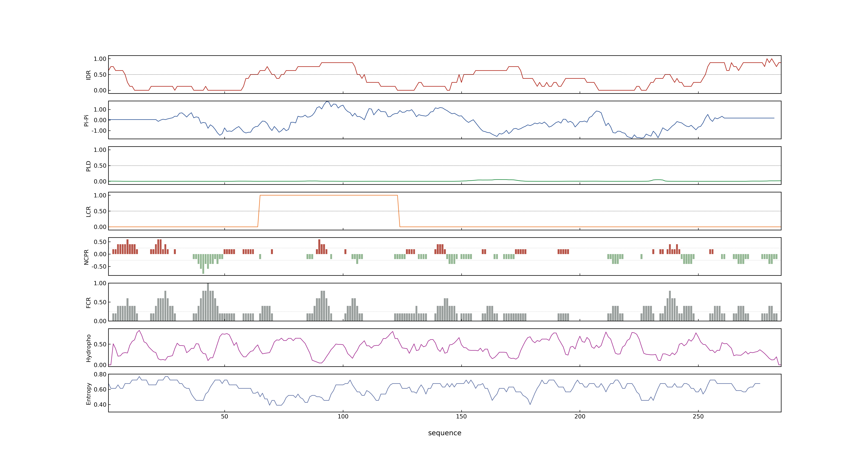Viewport: 868px width, 463px height.
Task: Click the tallest gray FCR bar
Action: [208, 302]
